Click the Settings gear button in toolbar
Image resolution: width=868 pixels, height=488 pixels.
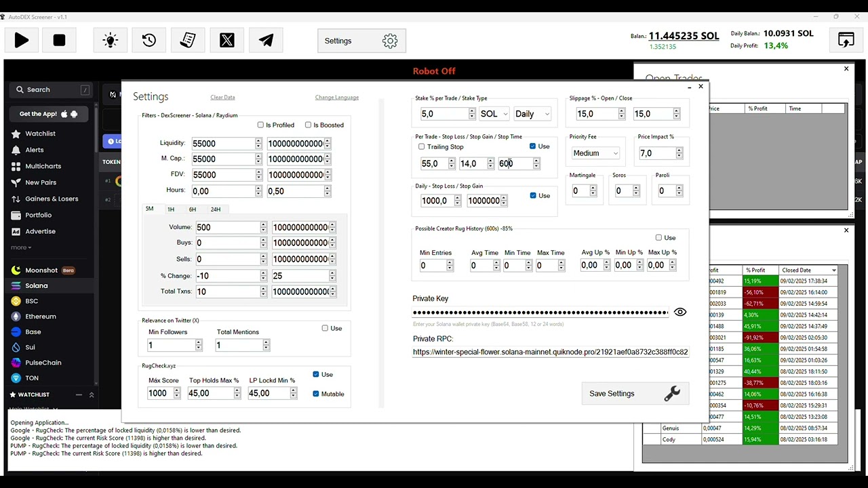[361, 41]
